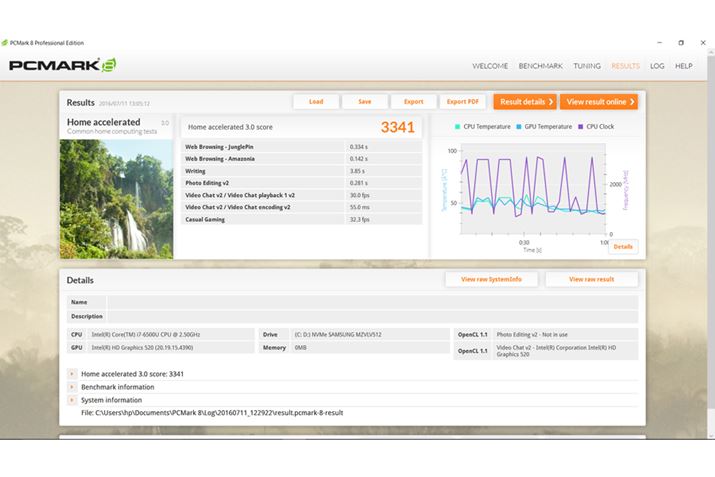The width and height of the screenshot is (715, 477).
Task: Open the Log tab
Action: point(657,66)
